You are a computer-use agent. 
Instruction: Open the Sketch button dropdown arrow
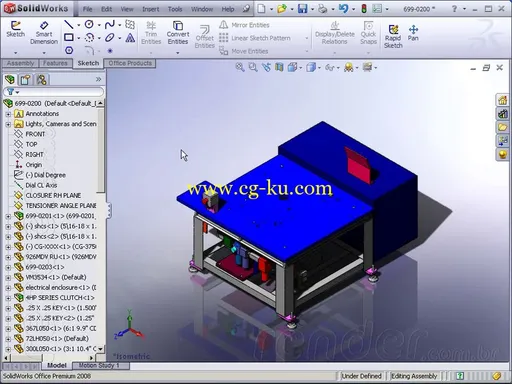click(15, 53)
